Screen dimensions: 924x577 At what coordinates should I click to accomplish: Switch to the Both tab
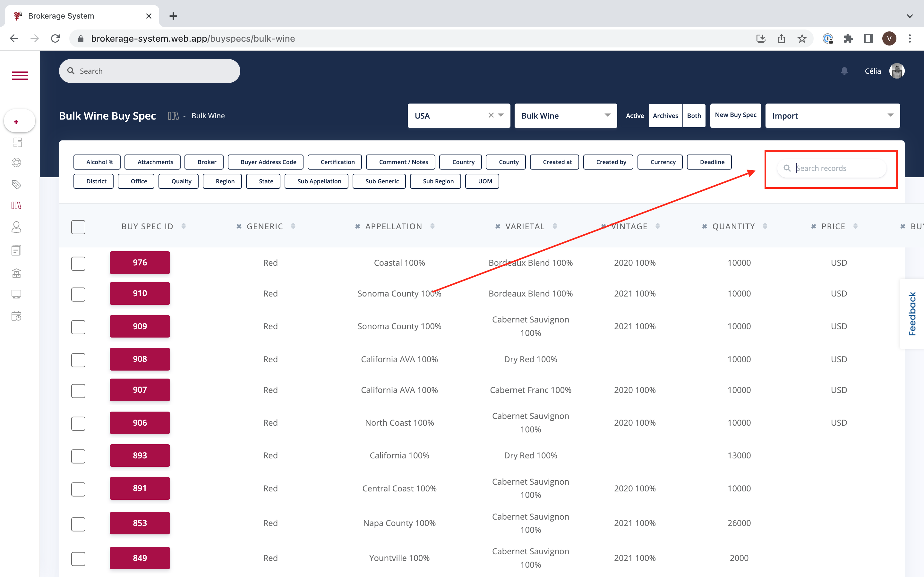[694, 116]
